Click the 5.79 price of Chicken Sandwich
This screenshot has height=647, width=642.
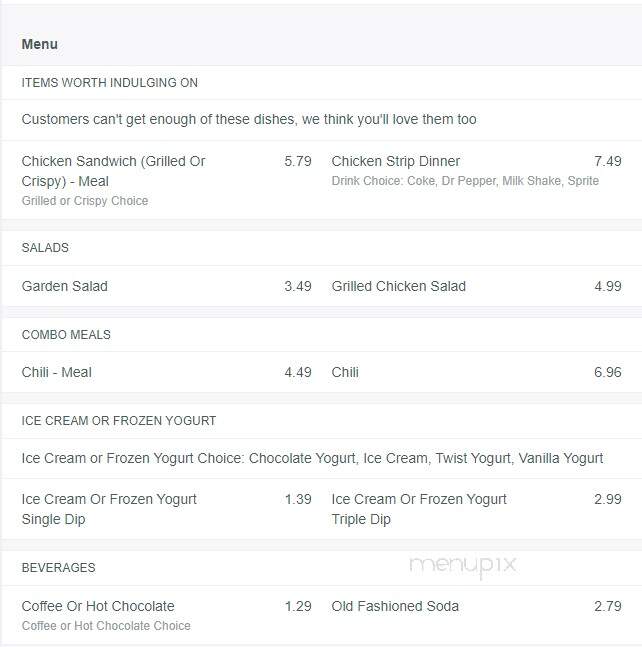click(x=297, y=161)
